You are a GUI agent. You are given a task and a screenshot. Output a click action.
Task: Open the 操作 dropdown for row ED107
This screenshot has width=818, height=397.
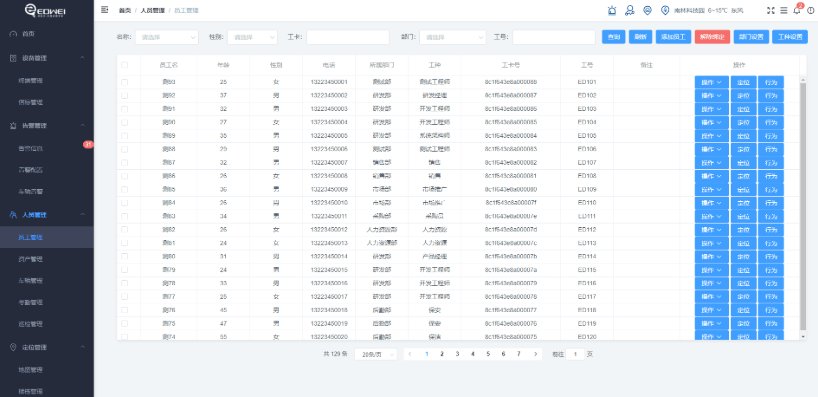[x=712, y=163]
